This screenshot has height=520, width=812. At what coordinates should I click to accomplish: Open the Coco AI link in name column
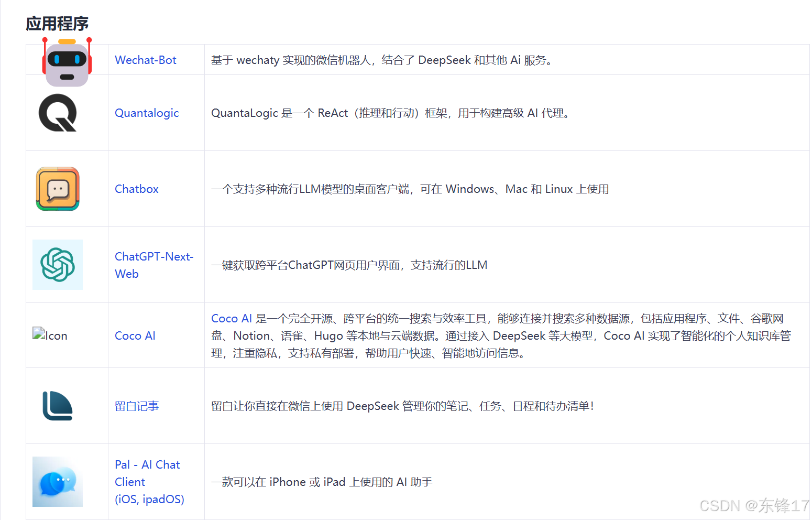[x=135, y=335]
